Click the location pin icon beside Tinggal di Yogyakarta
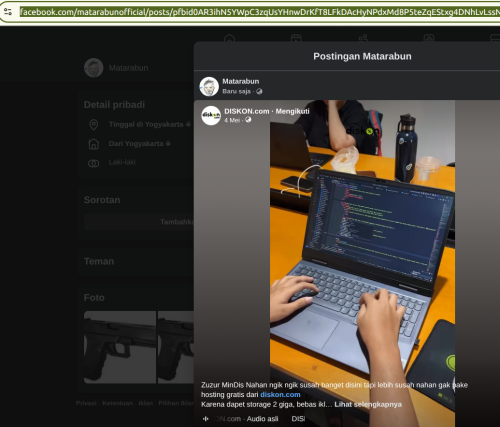 click(x=94, y=125)
